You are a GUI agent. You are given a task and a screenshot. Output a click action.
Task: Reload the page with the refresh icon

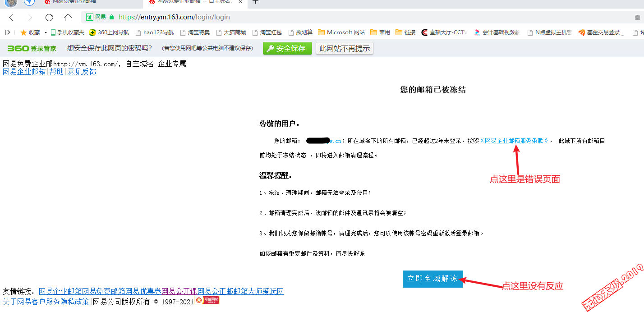pyautogui.click(x=49, y=18)
